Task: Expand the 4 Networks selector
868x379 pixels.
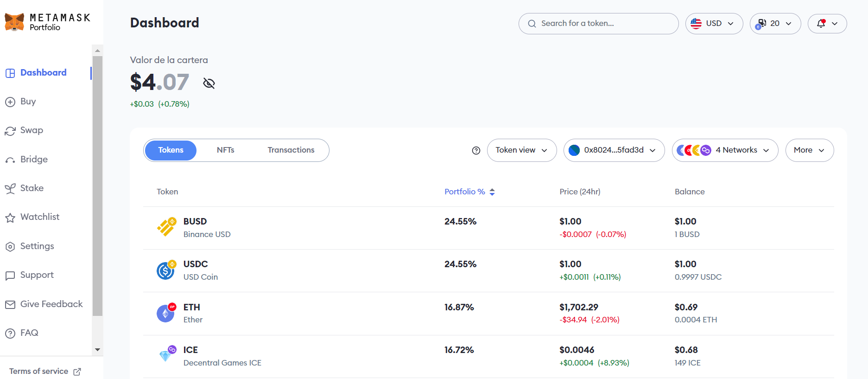Action: [725, 150]
